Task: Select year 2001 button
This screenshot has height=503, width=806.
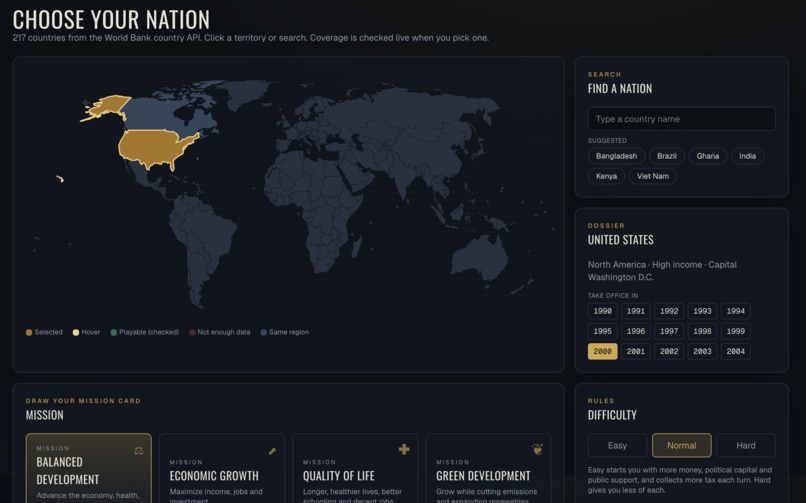Action: (636, 351)
